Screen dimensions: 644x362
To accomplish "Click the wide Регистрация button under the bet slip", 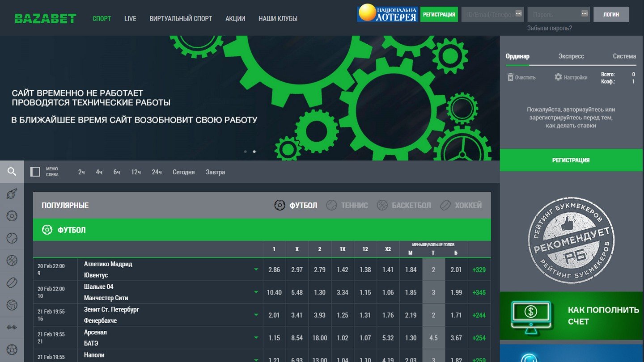I will pos(571,160).
